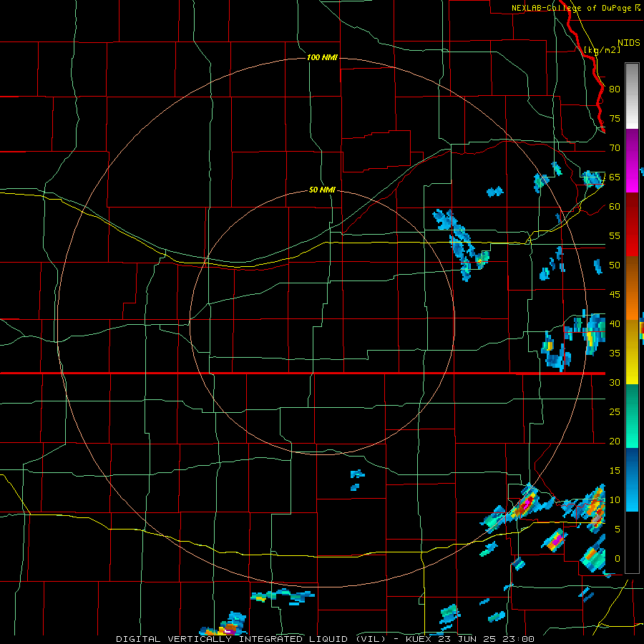Click the 55 value on the VIL scale

(x=615, y=236)
